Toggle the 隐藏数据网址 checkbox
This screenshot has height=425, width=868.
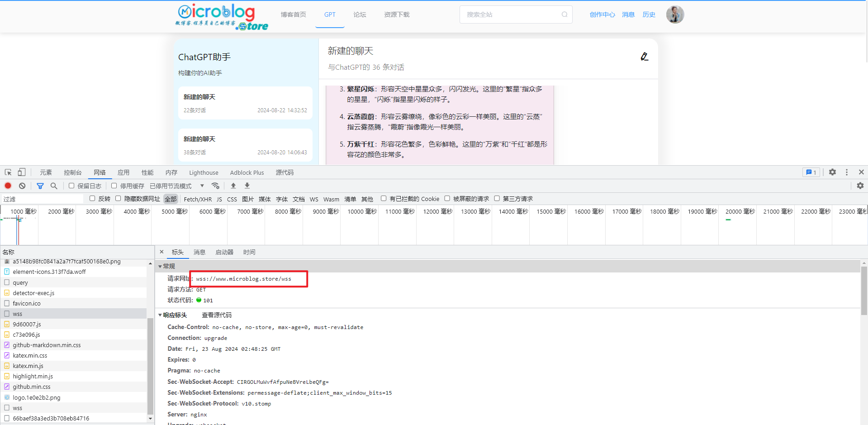coord(118,198)
